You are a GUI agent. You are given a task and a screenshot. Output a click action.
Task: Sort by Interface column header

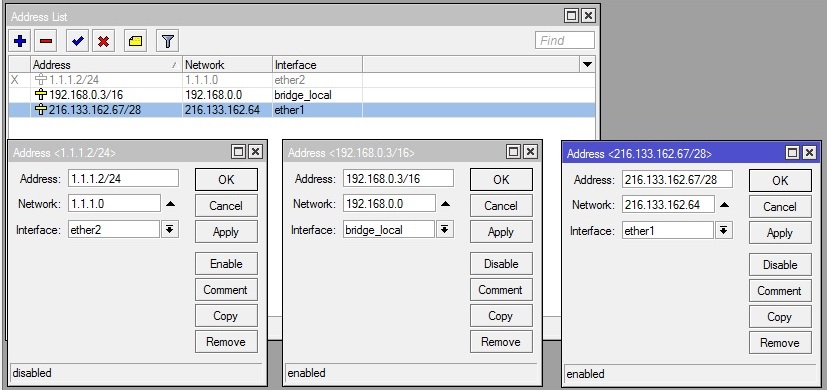point(318,65)
